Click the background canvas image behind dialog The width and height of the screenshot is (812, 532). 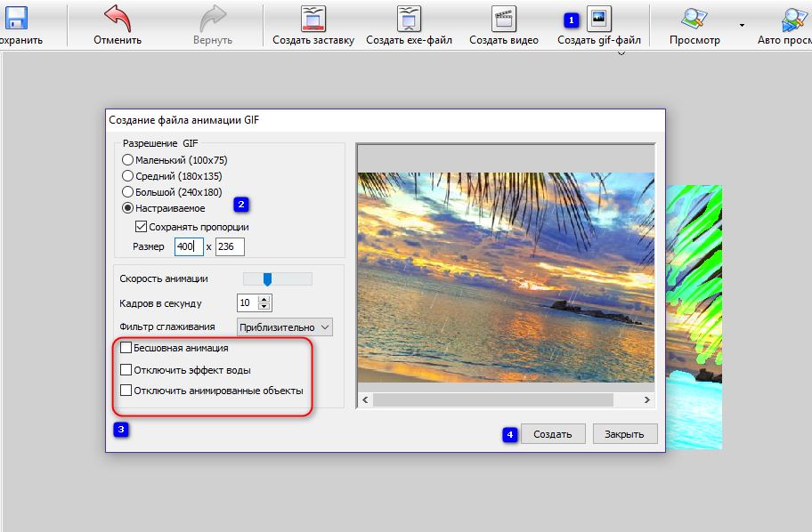(694, 317)
